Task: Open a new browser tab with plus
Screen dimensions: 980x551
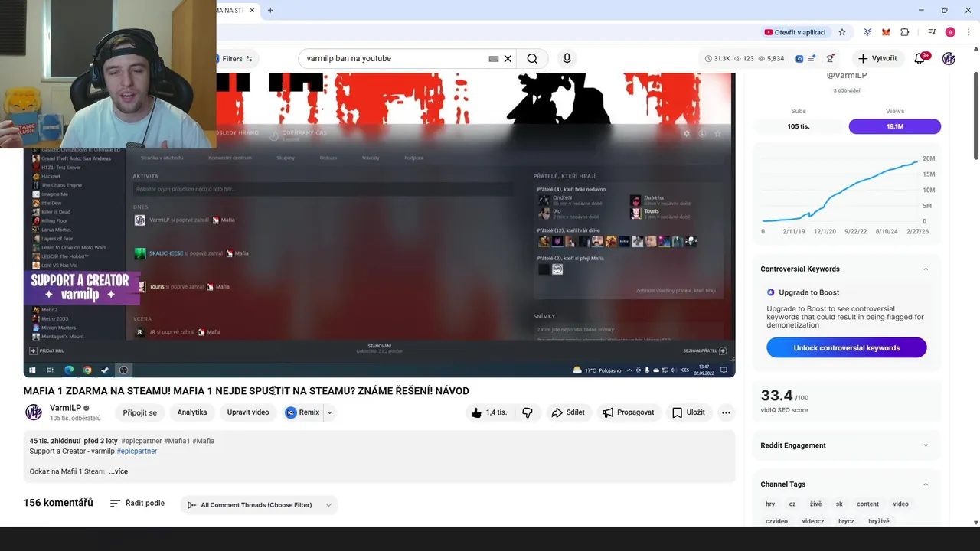Action: pyautogui.click(x=270, y=10)
